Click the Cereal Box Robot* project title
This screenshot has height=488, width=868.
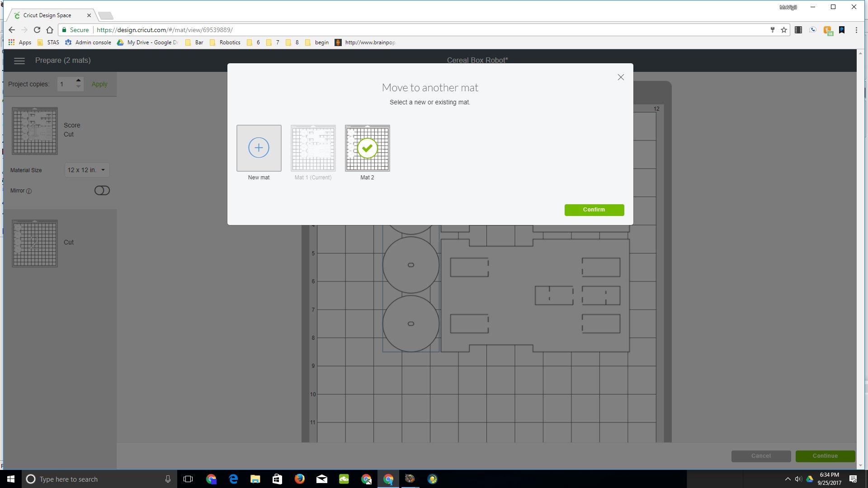coord(477,60)
